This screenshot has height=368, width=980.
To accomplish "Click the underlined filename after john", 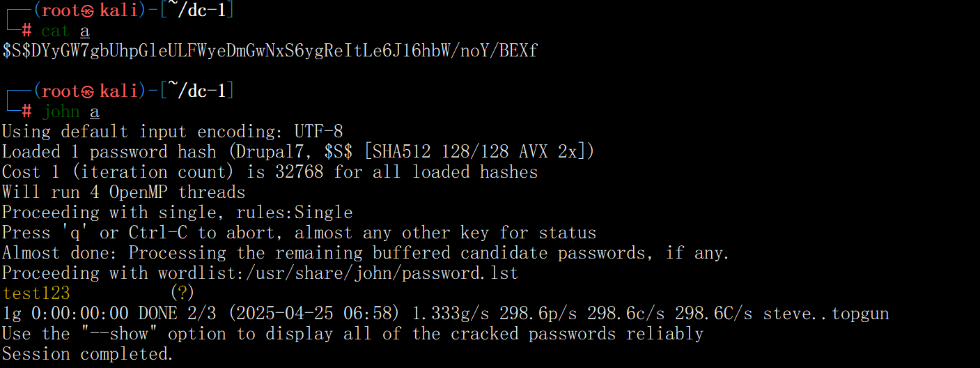I will (95, 112).
